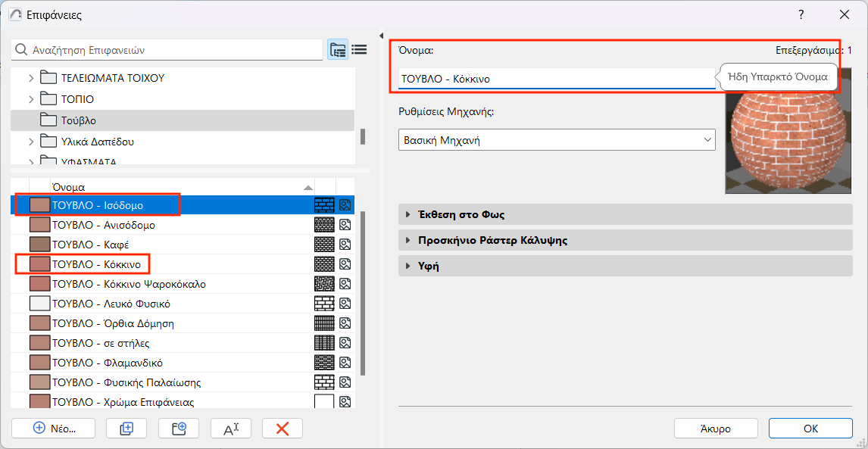Click color swatch of ΤΟΥΒΛΟ - Ισόδομο
868x449 pixels.
(39, 205)
